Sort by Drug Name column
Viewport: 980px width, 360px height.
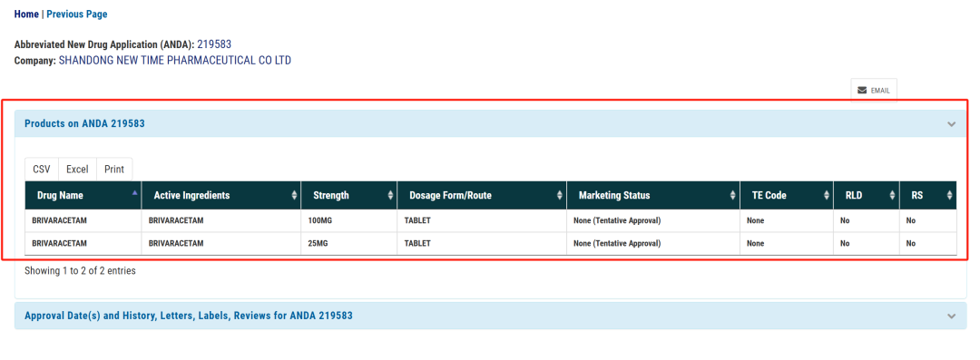coord(83,196)
